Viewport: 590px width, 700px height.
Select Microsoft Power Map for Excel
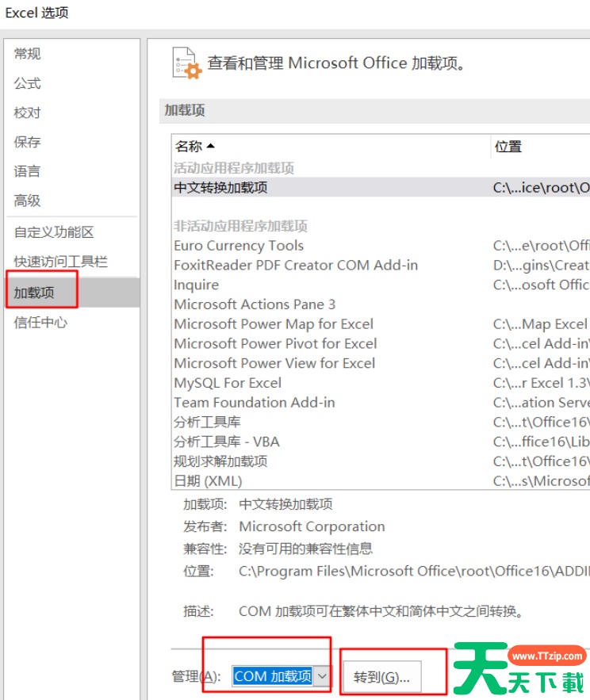pos(381,324)
